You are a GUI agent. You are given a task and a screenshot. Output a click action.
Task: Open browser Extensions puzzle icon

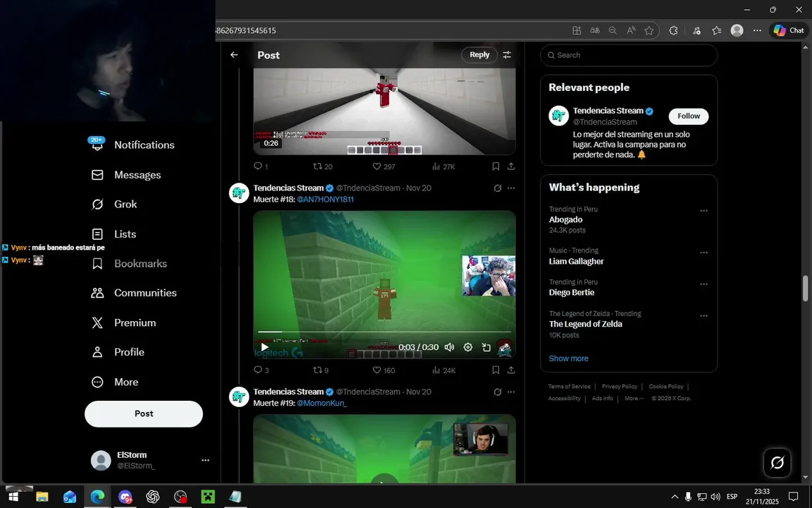673,30
